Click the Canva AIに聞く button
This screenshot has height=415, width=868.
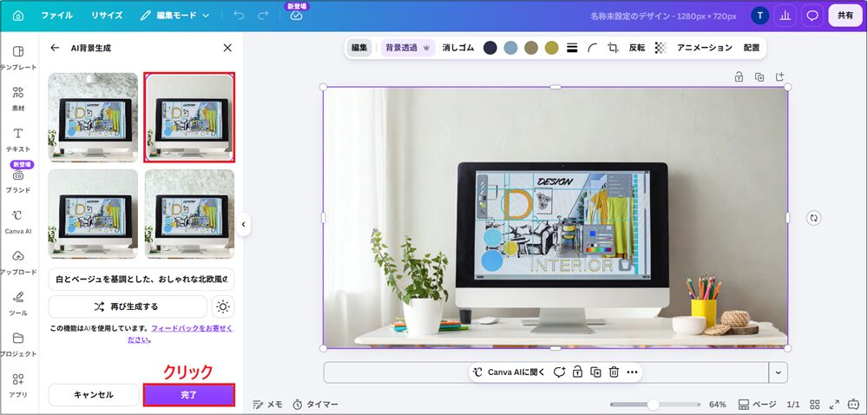510,372
